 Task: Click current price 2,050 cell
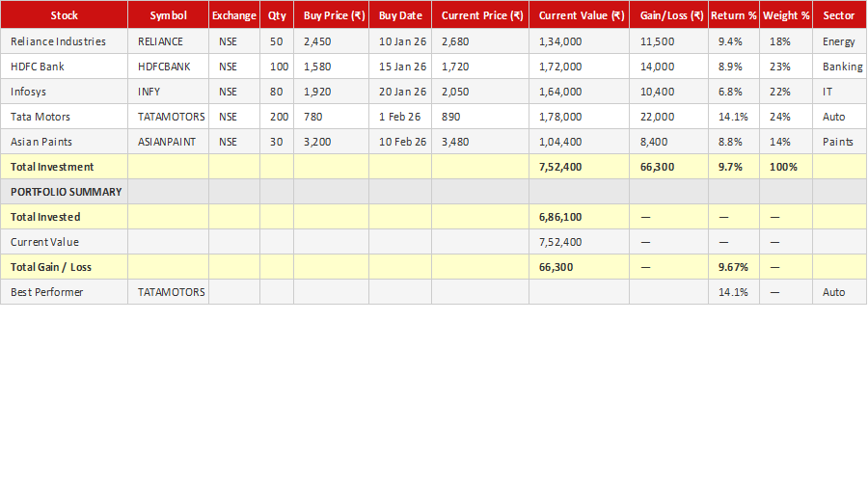pos(480,92)
